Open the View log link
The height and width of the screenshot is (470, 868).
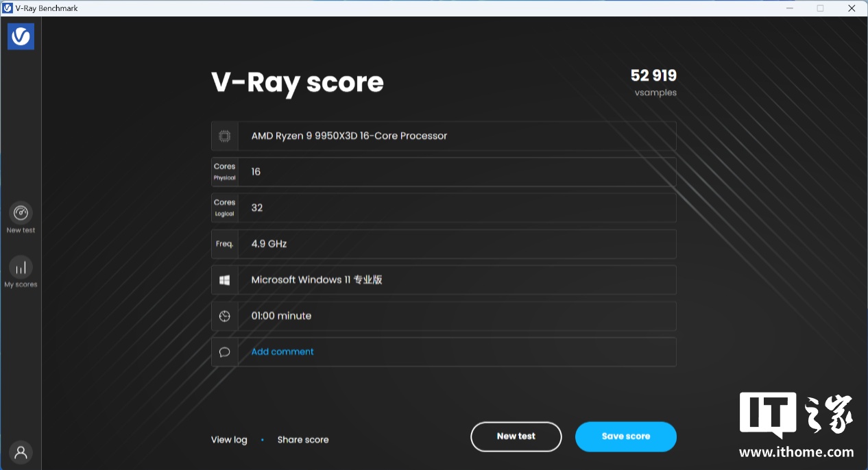(x=229, y=440)
